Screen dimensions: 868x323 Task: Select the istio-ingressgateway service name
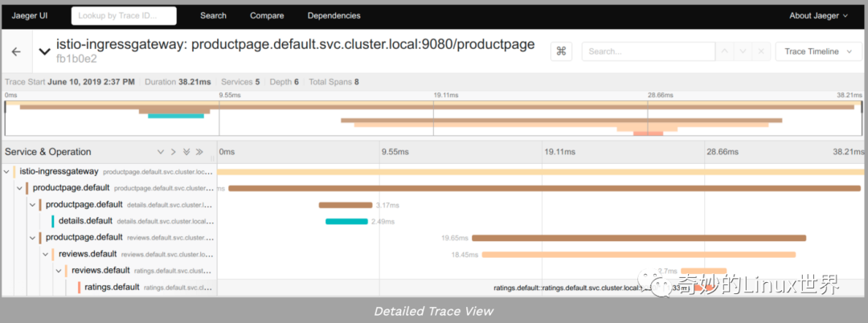(59, 172)
